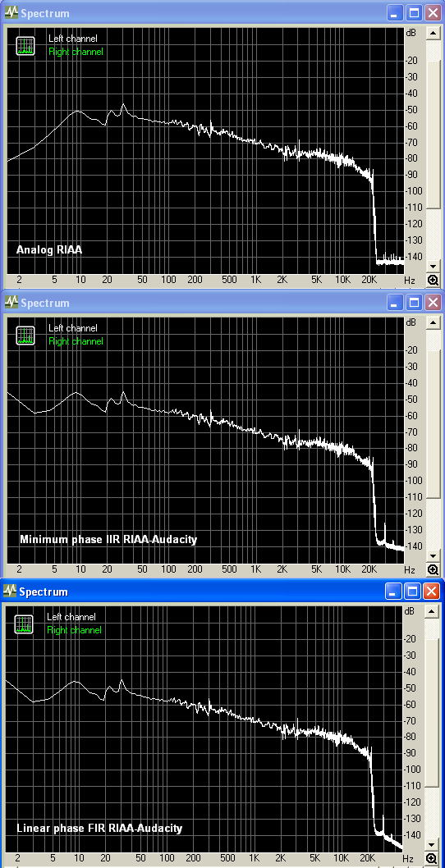Click the 'dB' axis label in Analog RIAA window
This screenshot has height=868, width=445.
point(411,33)
